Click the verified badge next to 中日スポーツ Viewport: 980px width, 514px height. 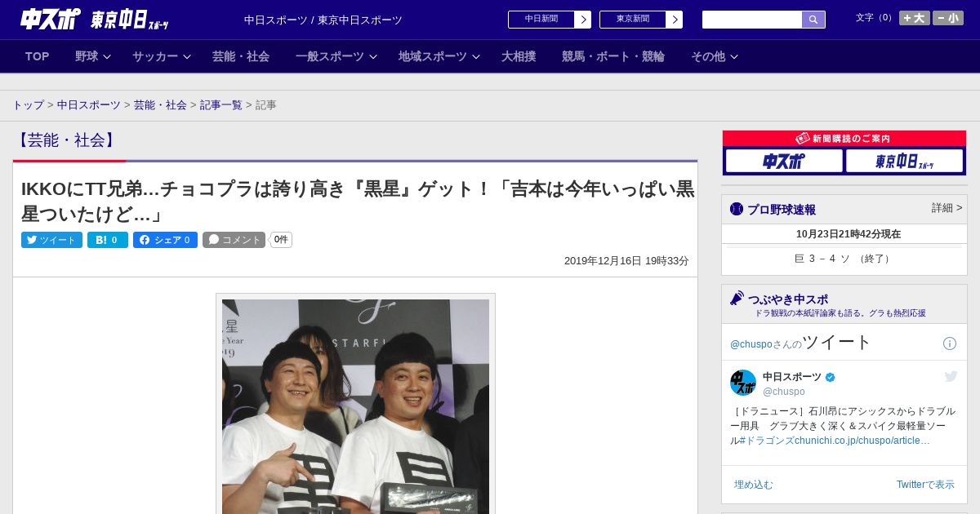click(x=831, y=378)
